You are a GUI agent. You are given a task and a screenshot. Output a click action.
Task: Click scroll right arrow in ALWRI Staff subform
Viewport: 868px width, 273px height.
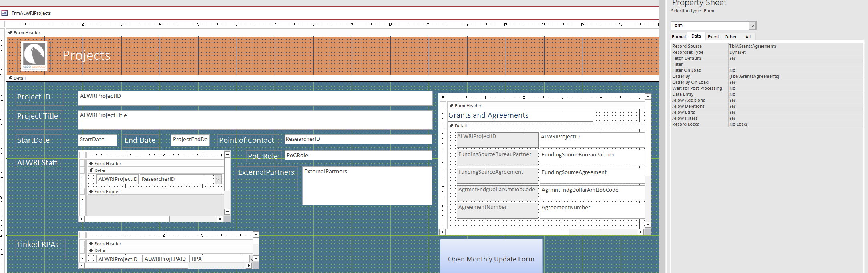[220, 219]
